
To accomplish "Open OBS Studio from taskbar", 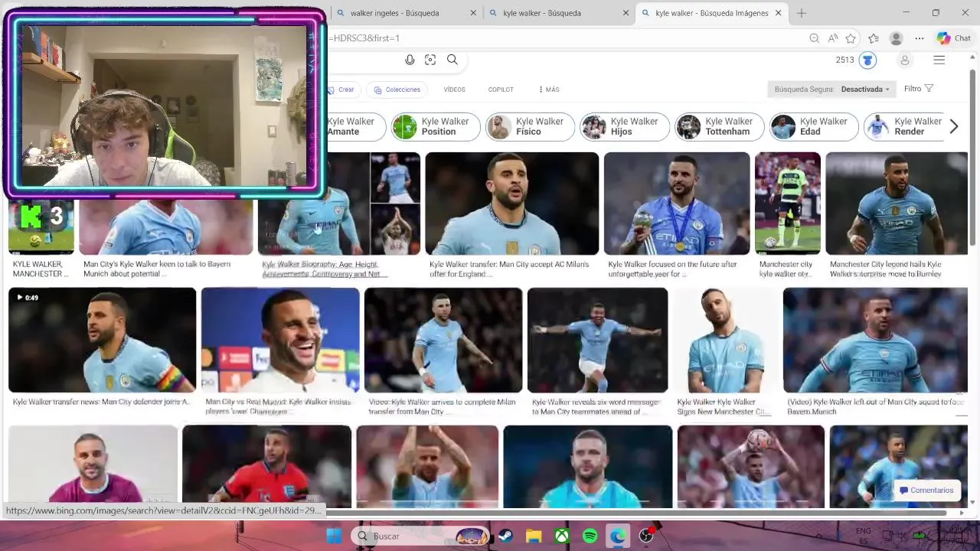I will click(646, 536).
